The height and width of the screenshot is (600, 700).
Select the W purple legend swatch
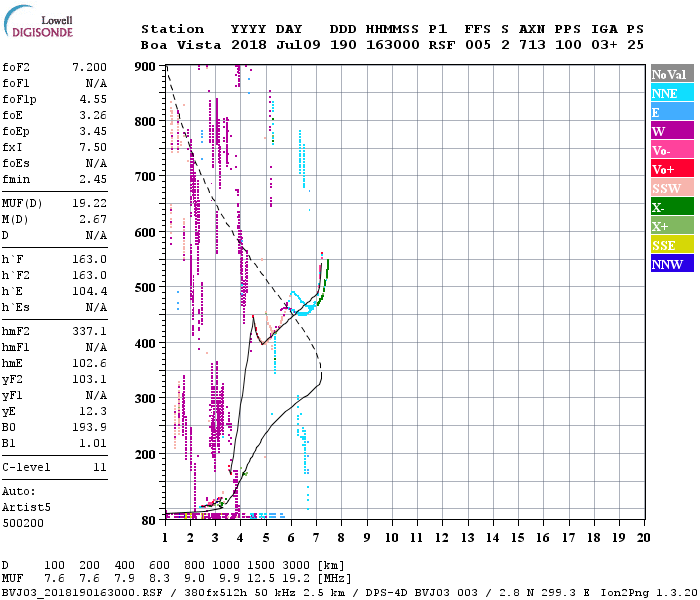[672, 131]
